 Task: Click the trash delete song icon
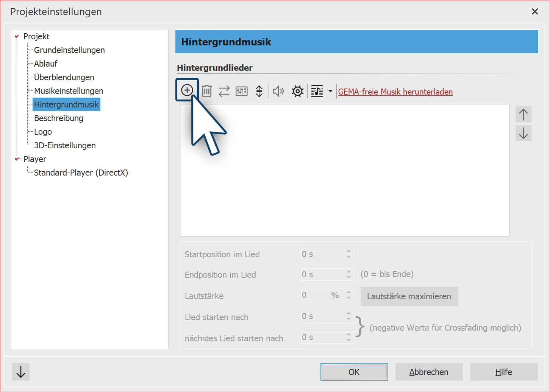(207, 91)
